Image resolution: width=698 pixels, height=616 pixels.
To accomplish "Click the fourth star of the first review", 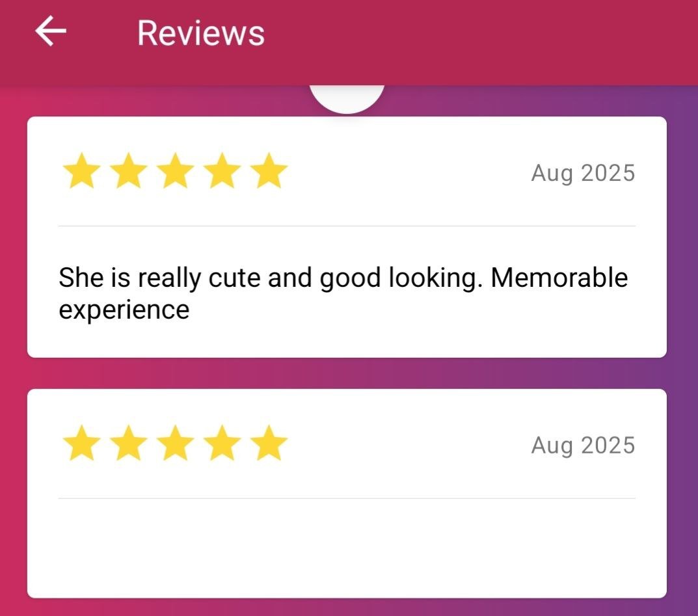I will [x=222, y=171].
